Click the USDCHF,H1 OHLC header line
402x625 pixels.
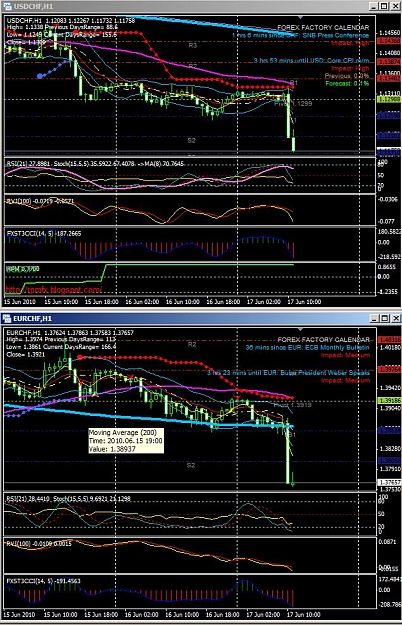(x=71, y=20)
